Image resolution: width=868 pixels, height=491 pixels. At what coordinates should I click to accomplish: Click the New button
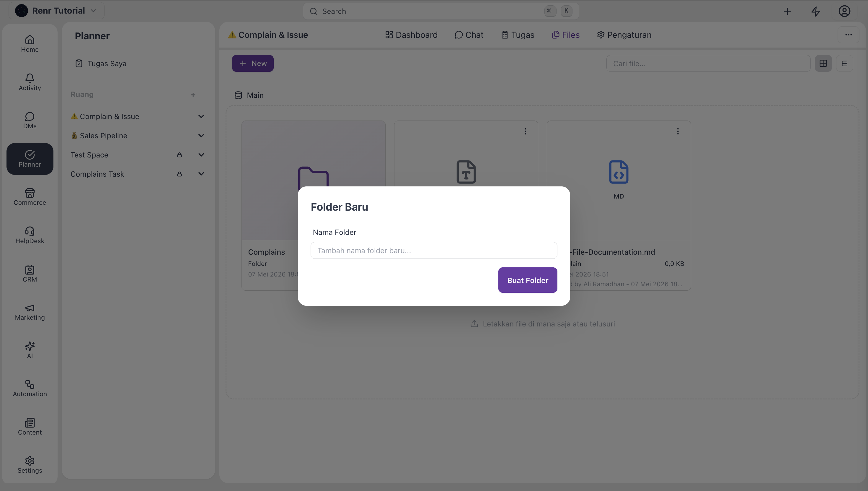tap(253, 64)
